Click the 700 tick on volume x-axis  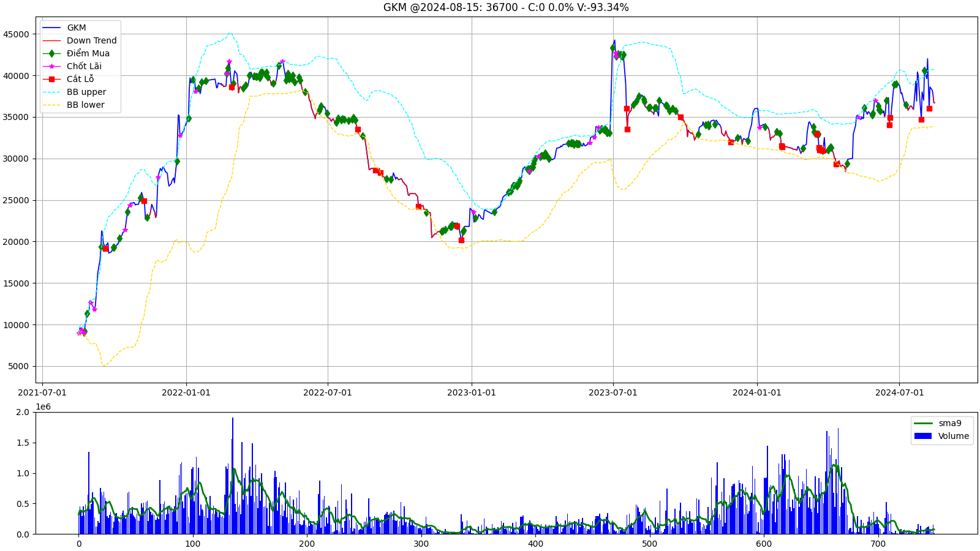(878, 544)
